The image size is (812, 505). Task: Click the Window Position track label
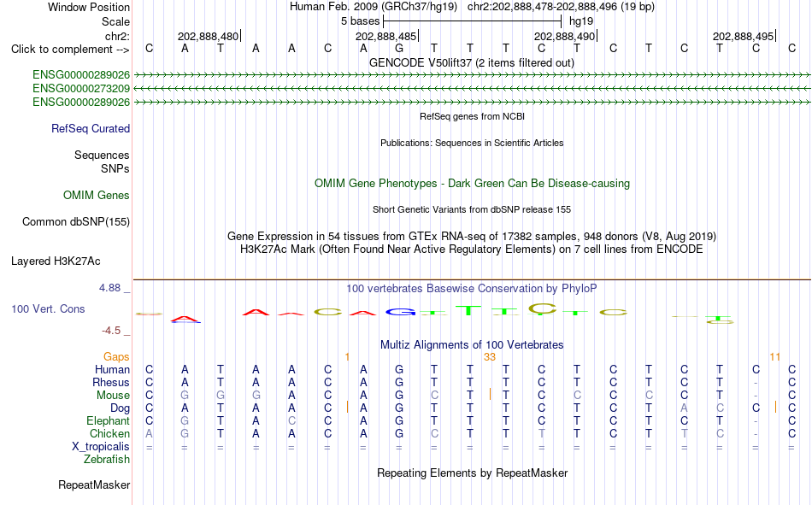point(89,7)
